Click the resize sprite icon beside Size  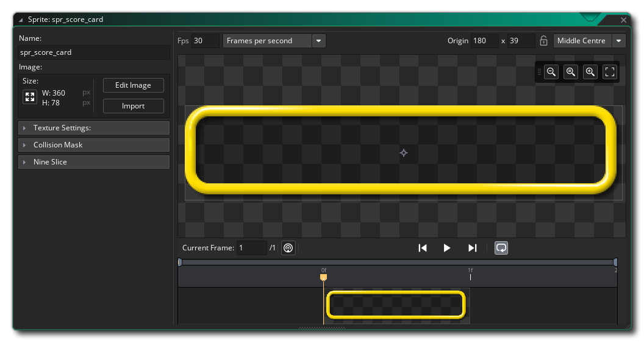[x=29, y=97]
